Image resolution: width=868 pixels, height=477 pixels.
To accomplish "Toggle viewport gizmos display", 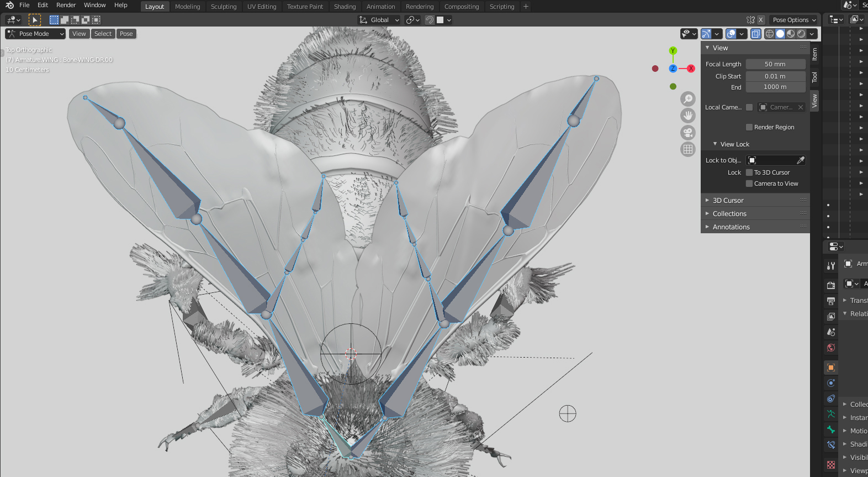I will point(706,34).
